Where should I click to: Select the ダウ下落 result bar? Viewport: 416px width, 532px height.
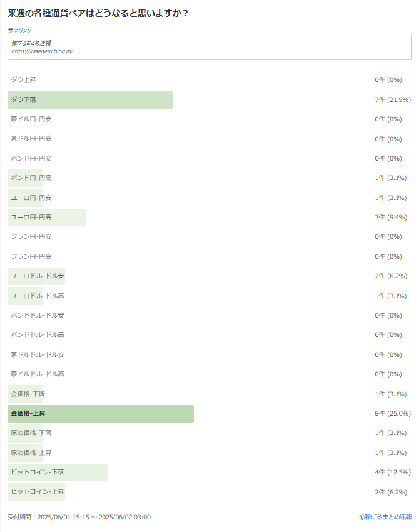tap(90, 100)
